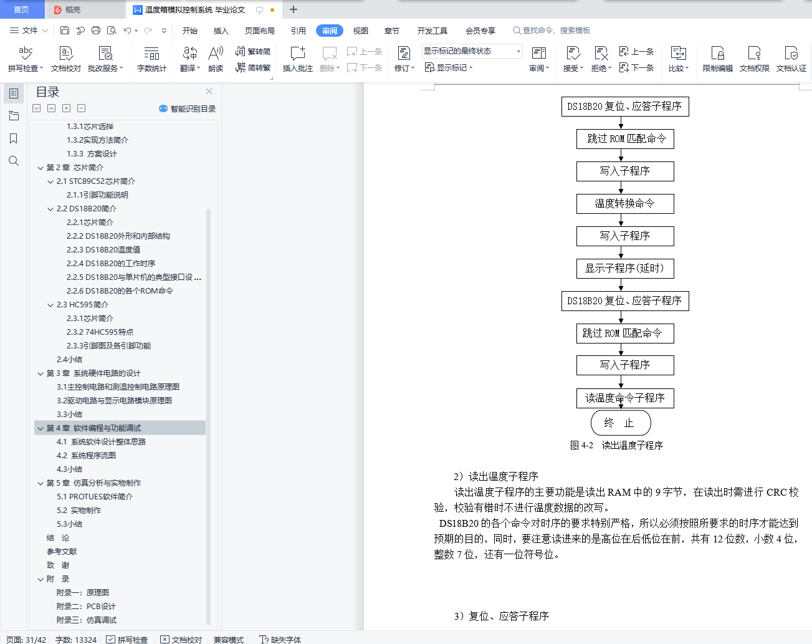Click 智能识别目录 in outline panel
812x644 pixels.
point(188,108)
